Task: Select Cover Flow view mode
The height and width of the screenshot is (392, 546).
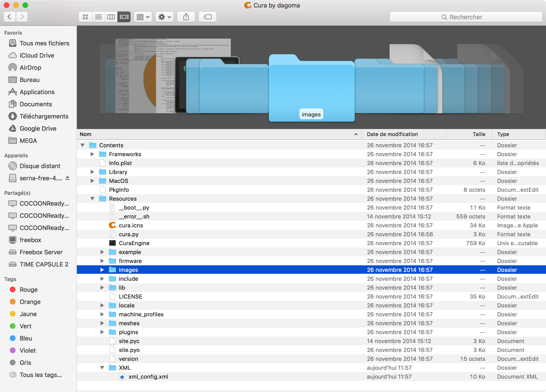Action: coord(124,17)
